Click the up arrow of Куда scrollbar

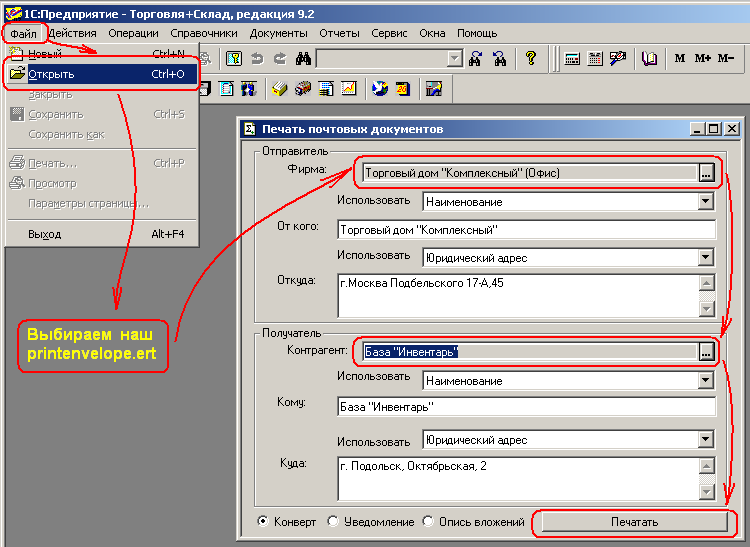point(706,465)
